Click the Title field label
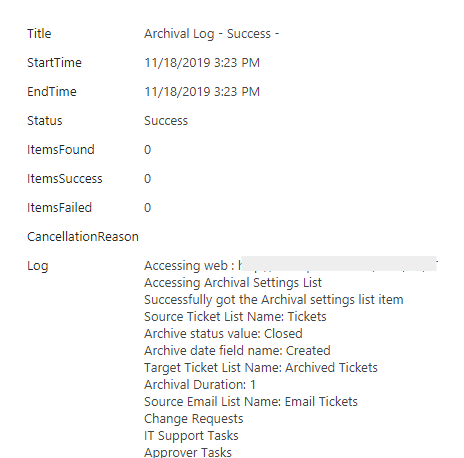Image resolution: width=464 pixels, height=458 pixels. tap(39, 34)
